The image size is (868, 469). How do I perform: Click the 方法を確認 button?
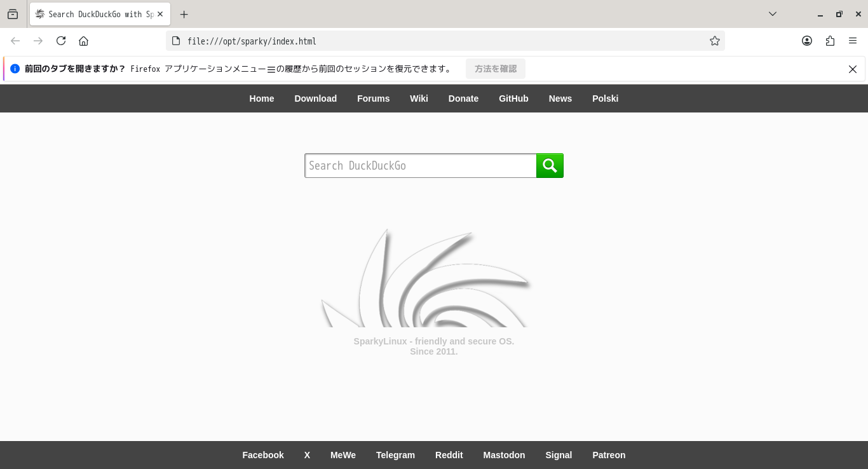(x=496, y=69)
